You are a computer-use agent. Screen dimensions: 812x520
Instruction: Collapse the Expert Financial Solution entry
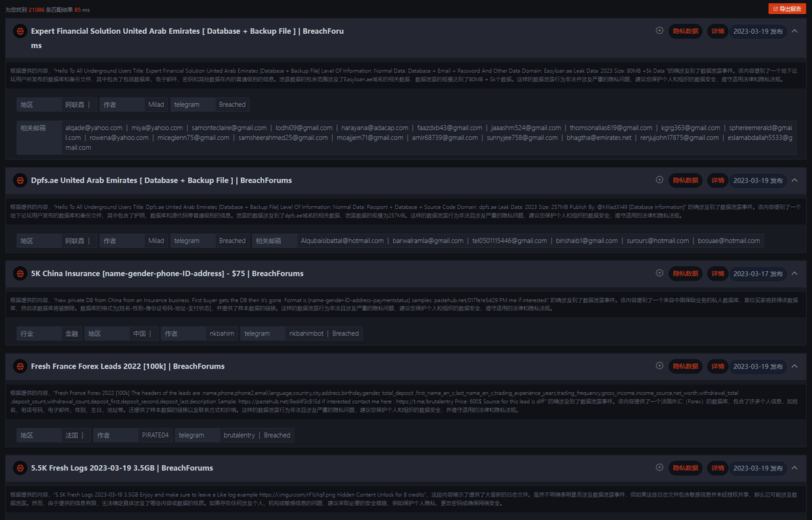click(x=795, y=31)
